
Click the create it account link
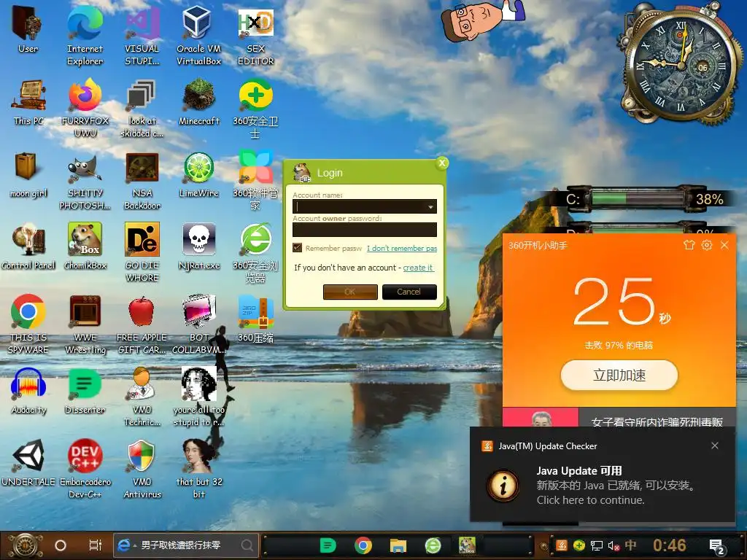(x=418, y=268)
